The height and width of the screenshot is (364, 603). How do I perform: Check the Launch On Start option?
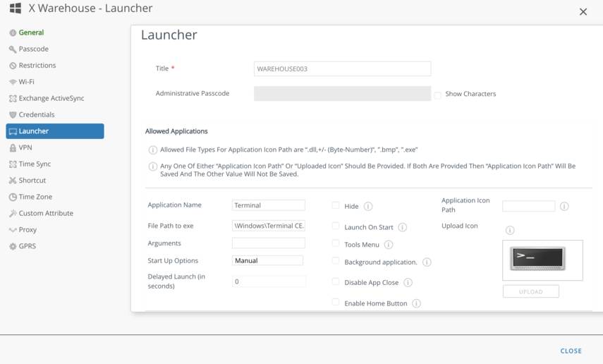336,226
